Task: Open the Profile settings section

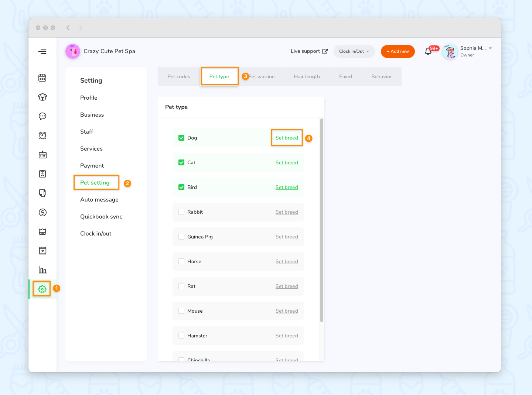Action: pos(89,97)
